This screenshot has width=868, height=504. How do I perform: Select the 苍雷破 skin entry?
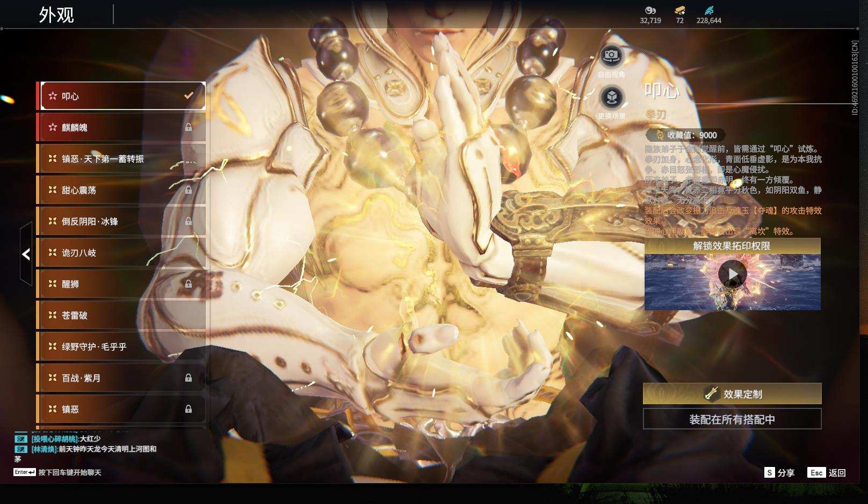pos(121,316)
